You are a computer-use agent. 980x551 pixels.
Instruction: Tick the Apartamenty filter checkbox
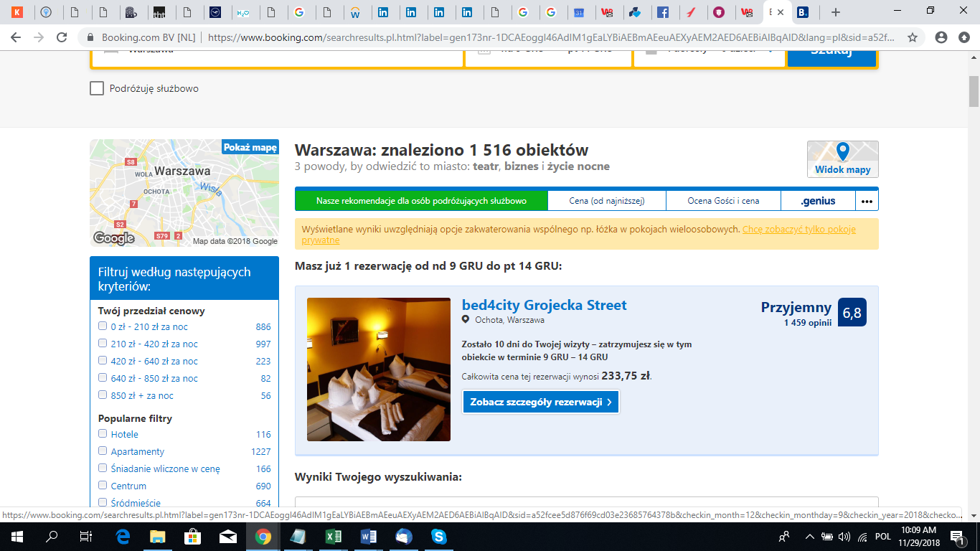point(103,451)
